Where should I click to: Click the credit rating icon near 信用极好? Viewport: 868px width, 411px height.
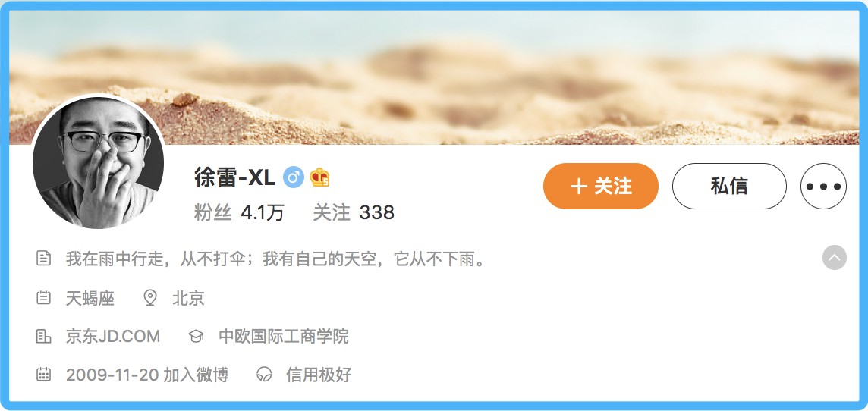(x=265, y=375)
